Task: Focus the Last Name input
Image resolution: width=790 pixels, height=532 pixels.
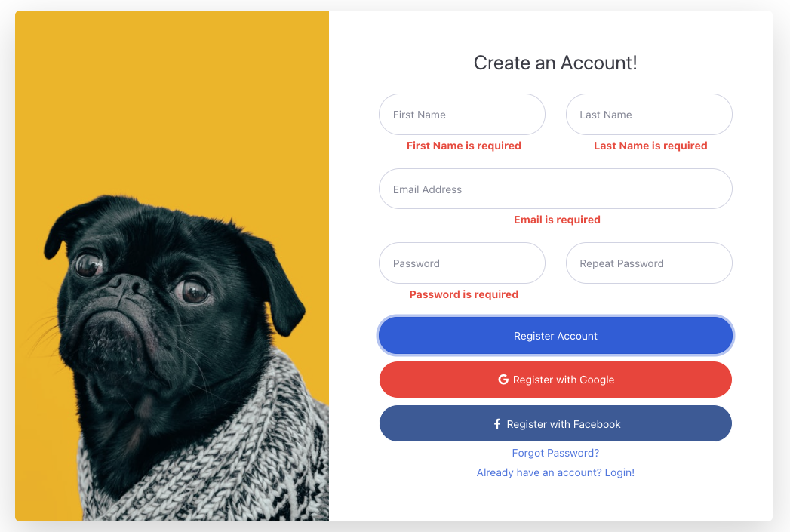Action: 649,115
